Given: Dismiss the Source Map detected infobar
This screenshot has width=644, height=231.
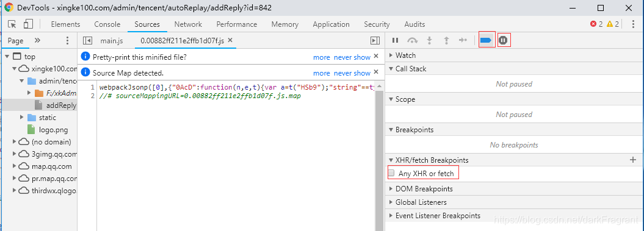Looking at the screenshot, I should 375,72.
